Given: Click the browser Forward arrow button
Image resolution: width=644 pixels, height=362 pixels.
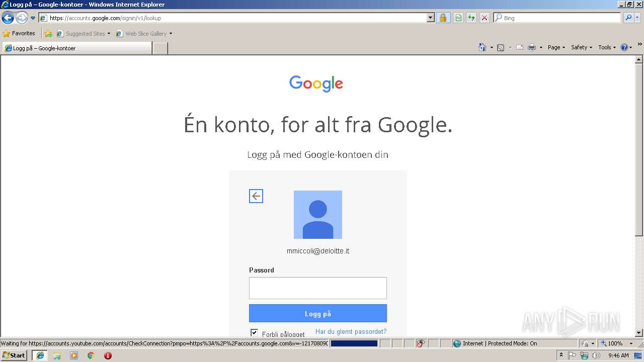Looking at the screenshot, I should (22, 18).
